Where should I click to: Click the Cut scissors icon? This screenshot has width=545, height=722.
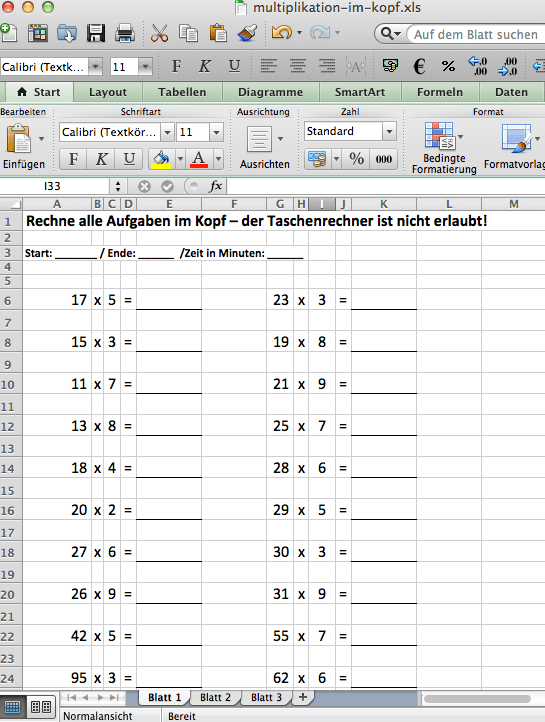tap(159, 34)
